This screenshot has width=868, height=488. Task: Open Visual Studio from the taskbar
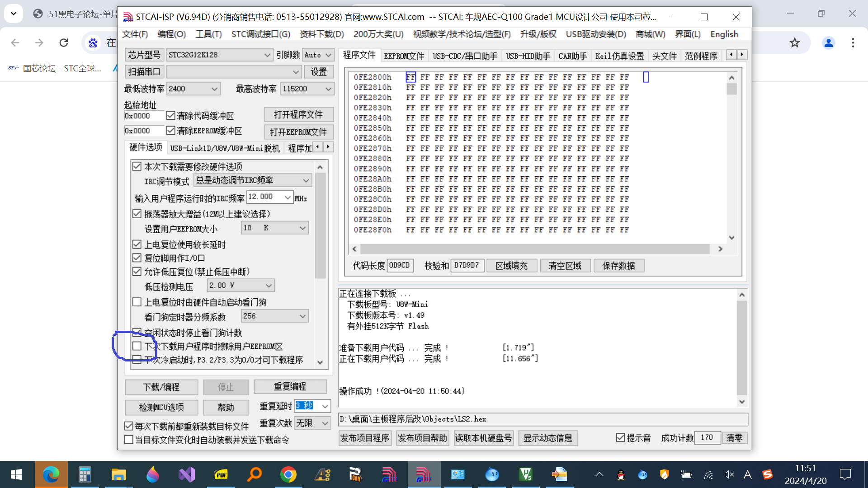coord(187,474)
